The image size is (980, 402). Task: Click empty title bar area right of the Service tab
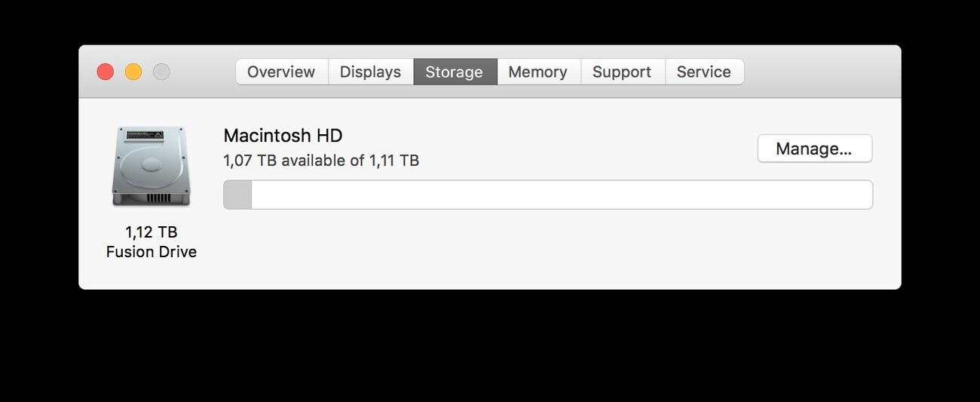[822, 72]
